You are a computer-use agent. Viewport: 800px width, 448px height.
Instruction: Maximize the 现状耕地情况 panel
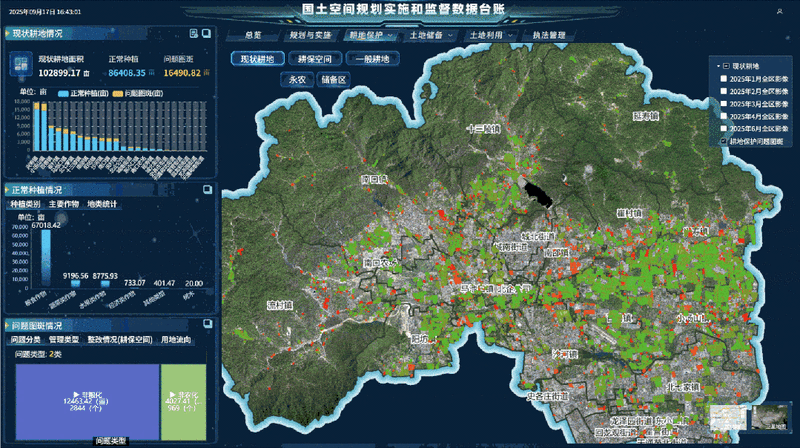pos(206,33)
